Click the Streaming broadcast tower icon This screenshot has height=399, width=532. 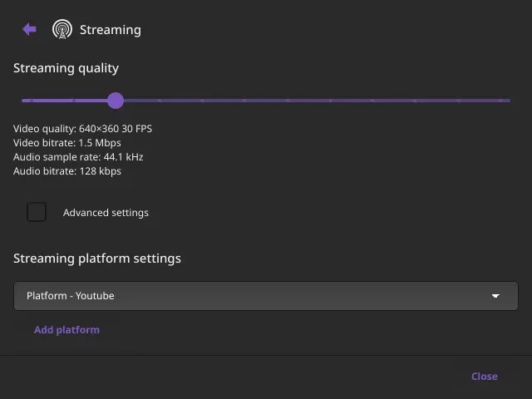62,29
